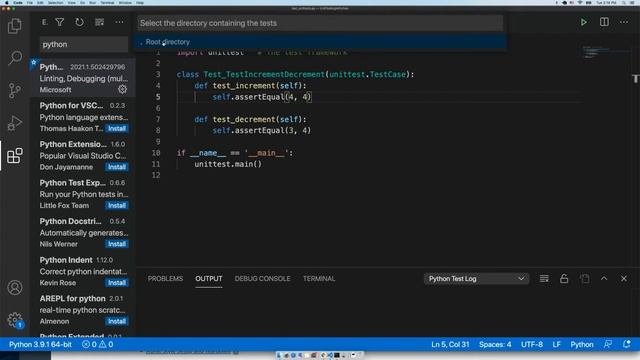Screen dimensions: 640x360
Task: Open the Manage gear in activity bar
Action: [15, 320]
